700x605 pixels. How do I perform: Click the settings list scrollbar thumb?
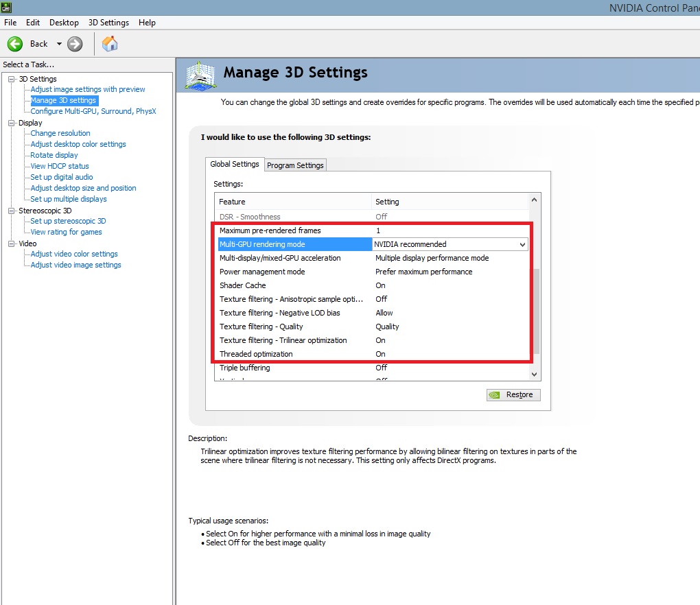[x=537, y=311]
